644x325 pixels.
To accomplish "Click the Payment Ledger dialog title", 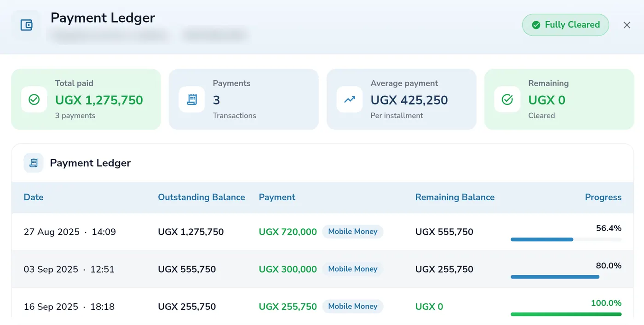I will (103, 18).
